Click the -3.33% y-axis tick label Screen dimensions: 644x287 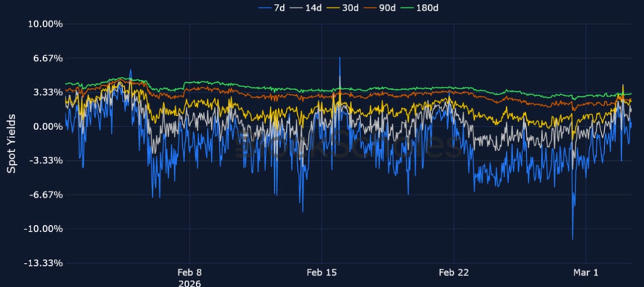point(45,161)
